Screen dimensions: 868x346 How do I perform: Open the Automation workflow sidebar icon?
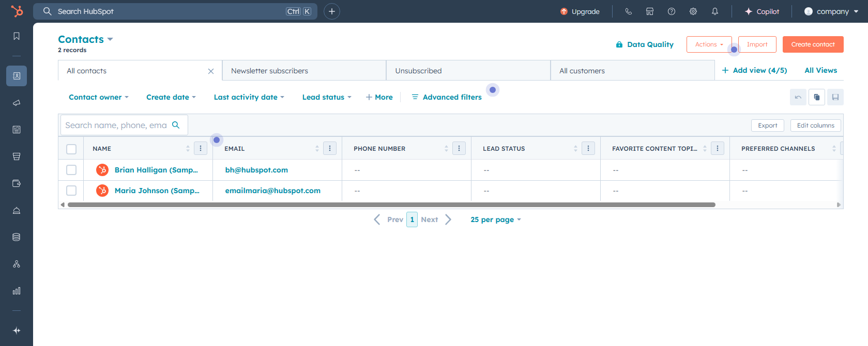[17, 264]
